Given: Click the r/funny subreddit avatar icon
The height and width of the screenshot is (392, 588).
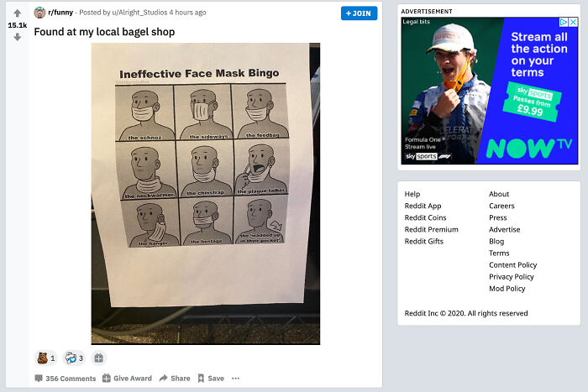Looking at the screenshot, I should (x=39, y=13).
